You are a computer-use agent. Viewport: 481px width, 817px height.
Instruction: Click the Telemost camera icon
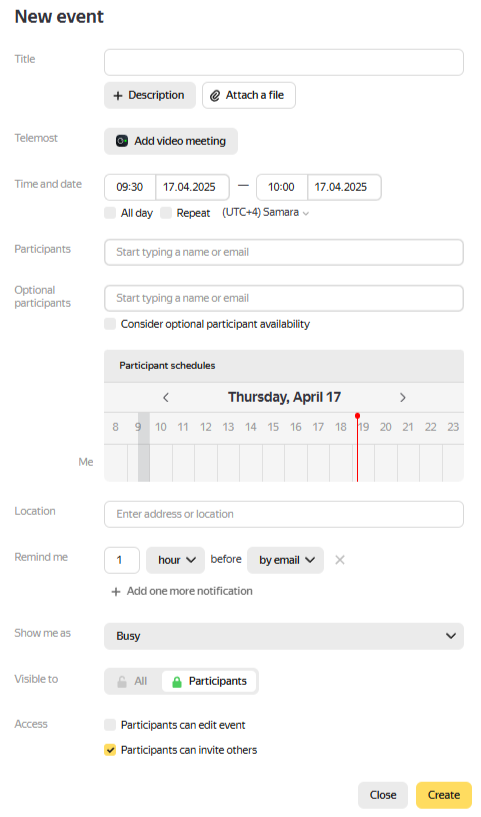click(122, 141)
